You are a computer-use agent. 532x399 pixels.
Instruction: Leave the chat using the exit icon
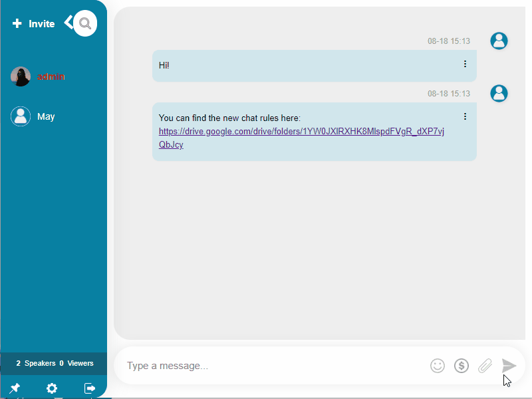[x=89, y=388]
